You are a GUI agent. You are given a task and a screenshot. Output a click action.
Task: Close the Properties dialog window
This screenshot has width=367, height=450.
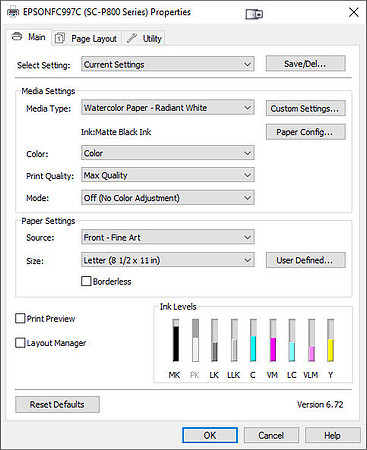tap(354, 13)
